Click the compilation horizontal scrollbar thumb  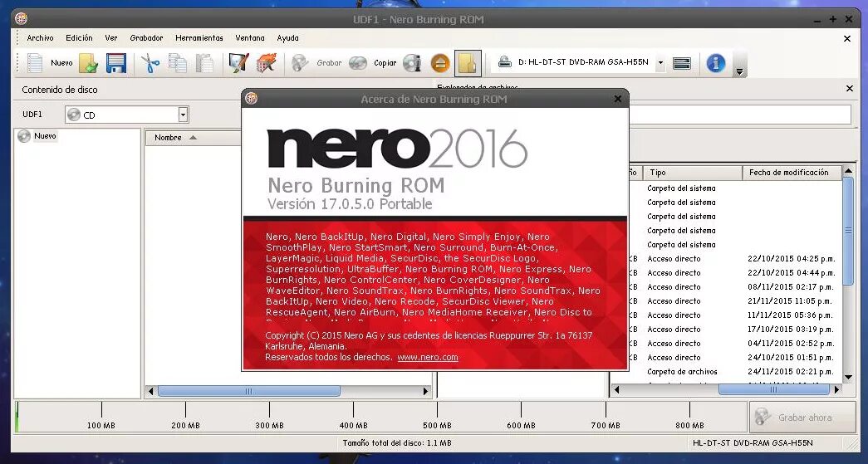pos(249,391)
